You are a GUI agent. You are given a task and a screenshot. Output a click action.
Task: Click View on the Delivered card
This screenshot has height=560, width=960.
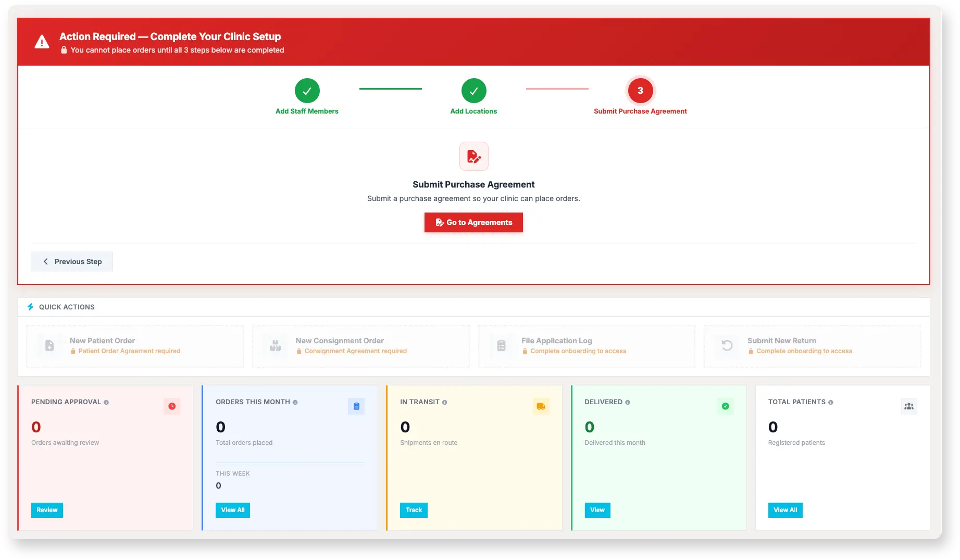pyautogui.click(x=597, y=510)
